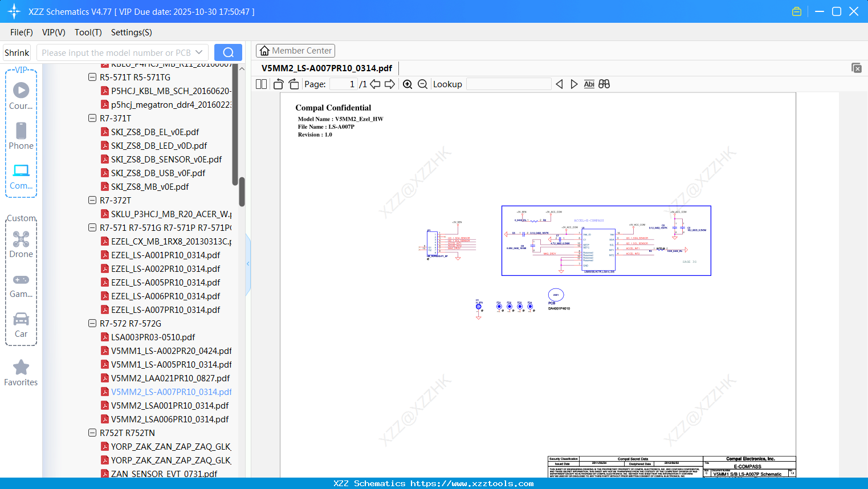Image resolution: width=868 pixels, height=489 pixels.
Task: Open EZEL_LS-A002PR10_0314.pdf
Action: (165, 268)
